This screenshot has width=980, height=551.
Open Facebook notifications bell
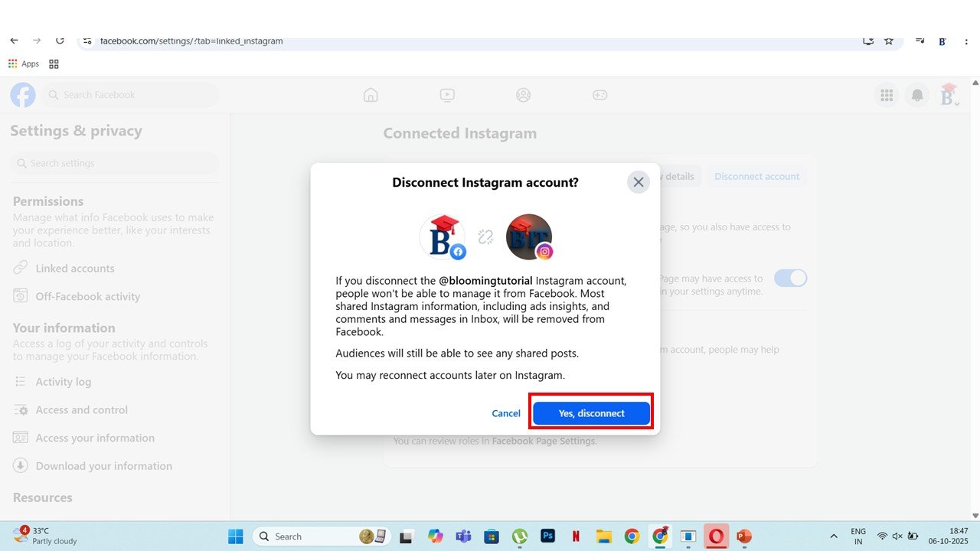(x=916, y=95)
